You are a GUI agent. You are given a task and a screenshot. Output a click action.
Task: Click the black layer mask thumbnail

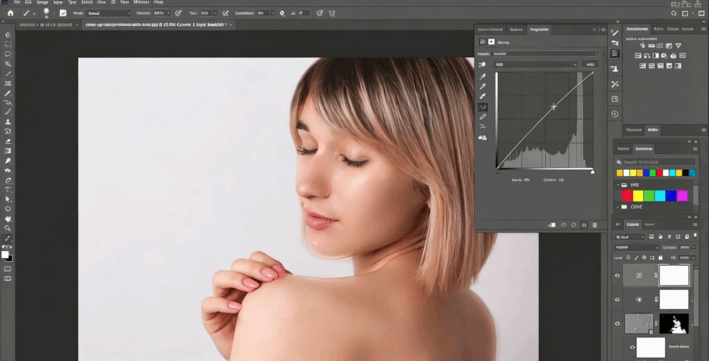tap(674, 323)
